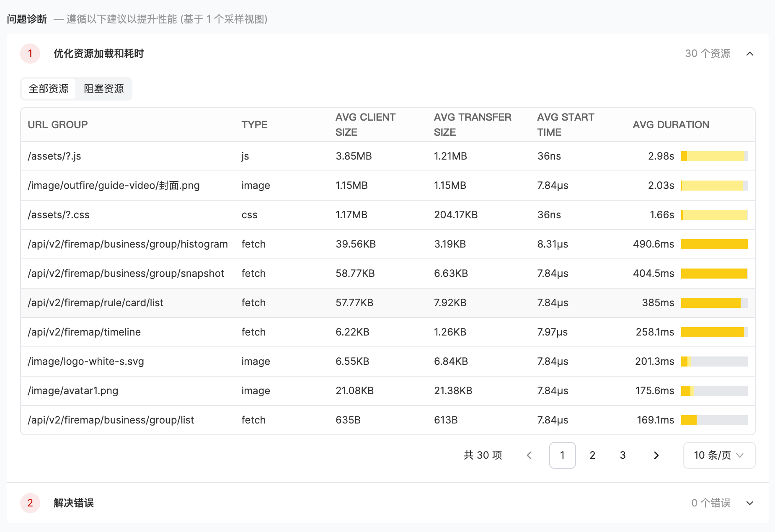This screenshot has height=532, width=775.
Task: Click the 204.17KB transfer size cell
Action: click(456, 215)
